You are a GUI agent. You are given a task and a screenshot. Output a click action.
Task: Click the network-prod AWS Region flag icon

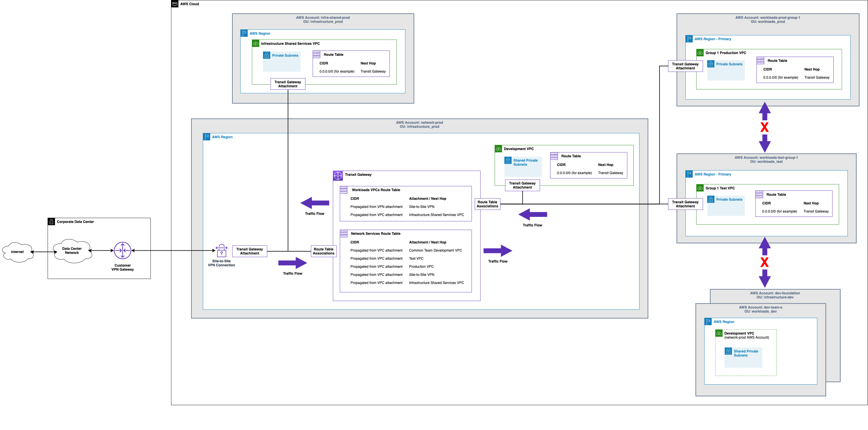tap(207, 137)
